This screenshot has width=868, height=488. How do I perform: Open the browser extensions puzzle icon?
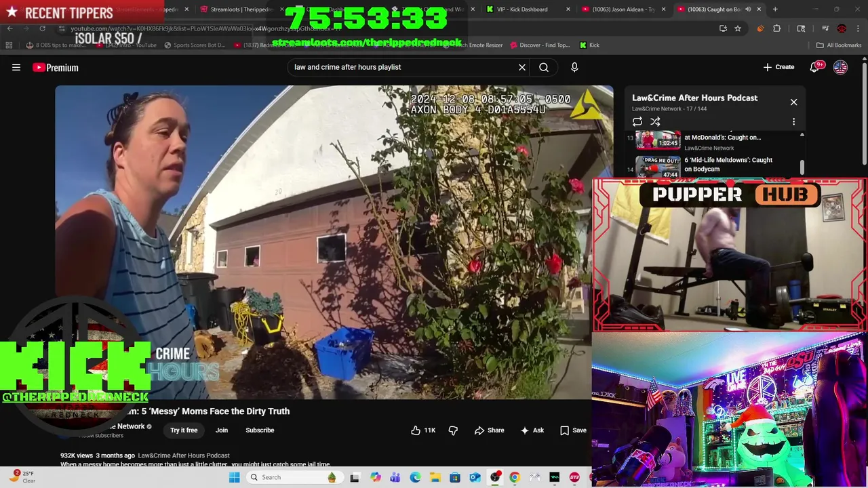coord(777,28)
